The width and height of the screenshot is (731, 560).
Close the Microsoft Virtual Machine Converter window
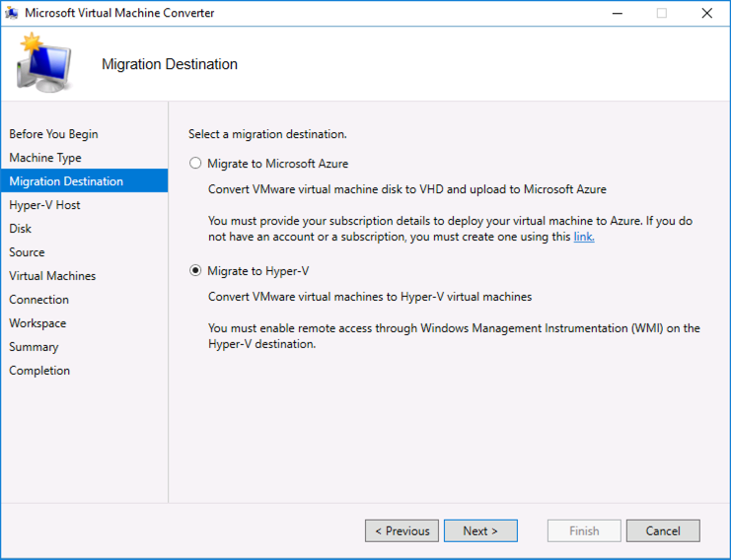(x=706, y=13)
